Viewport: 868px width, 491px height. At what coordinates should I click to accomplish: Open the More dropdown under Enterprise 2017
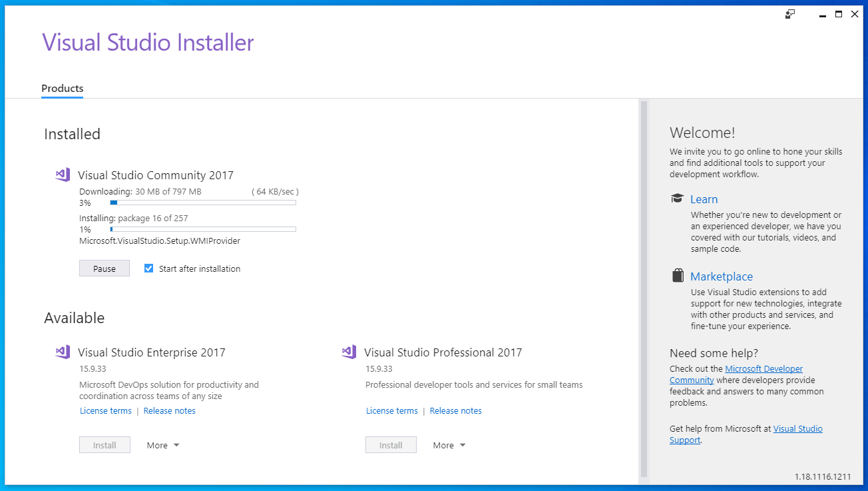coord(162,444)
